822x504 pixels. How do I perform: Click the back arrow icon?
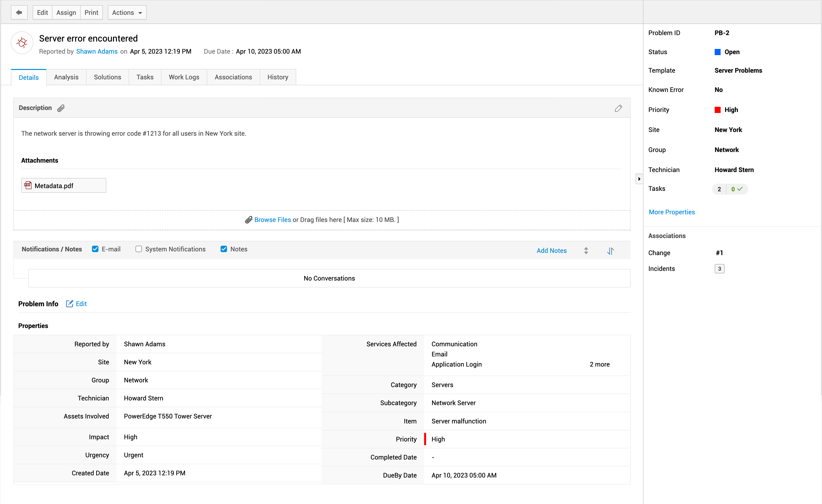[19, 12]
